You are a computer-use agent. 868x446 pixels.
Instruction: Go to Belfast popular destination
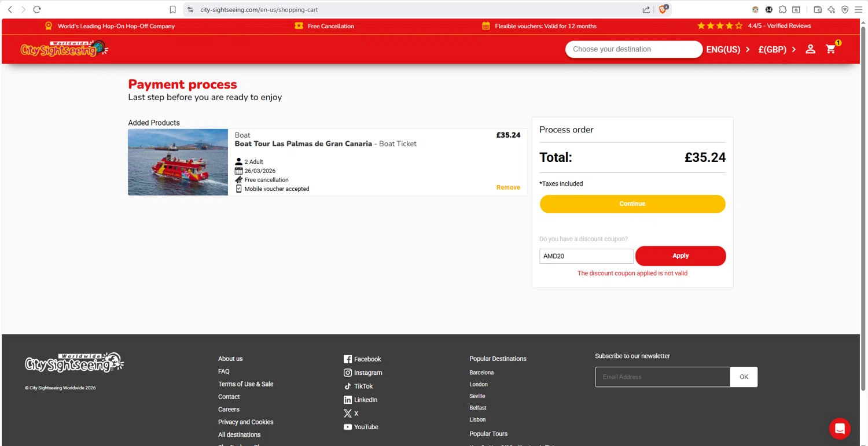(x=478, y=408)
